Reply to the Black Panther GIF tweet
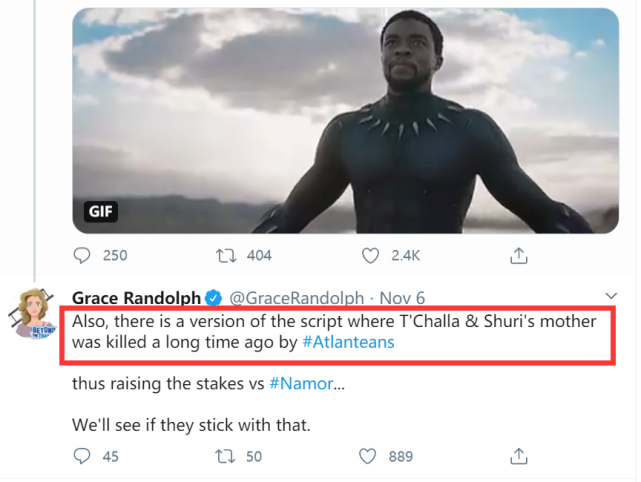The image size is (641, 482). coord(82,256)
